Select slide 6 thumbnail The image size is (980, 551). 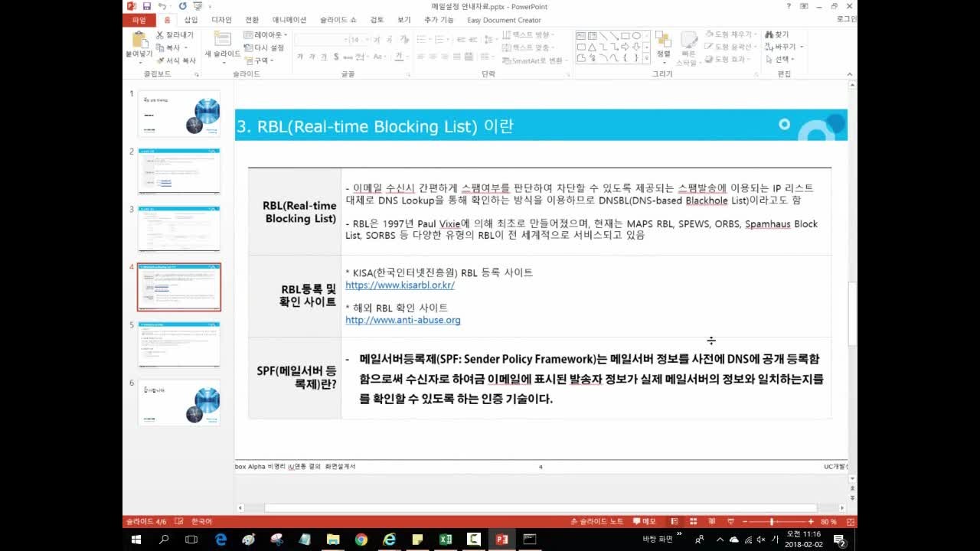pyautogui.click(x=178, y=403)
